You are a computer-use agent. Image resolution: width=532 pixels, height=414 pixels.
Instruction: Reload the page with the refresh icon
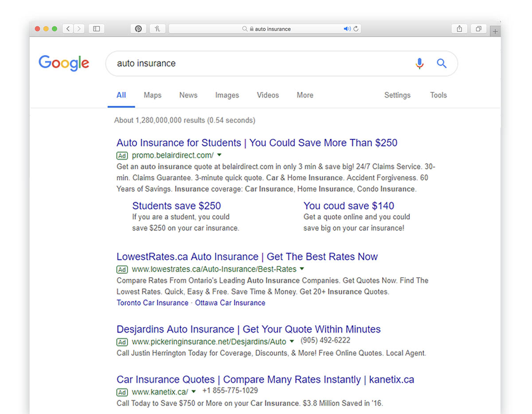(356, 29)
